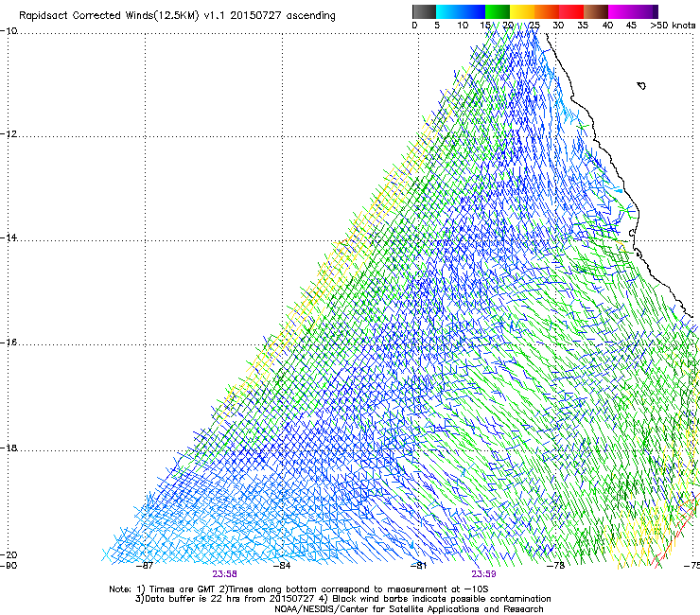Click the -14 latitude axis label
This screenshot has width=700, height=615.
pyautogui.click(x=9, y=237)
